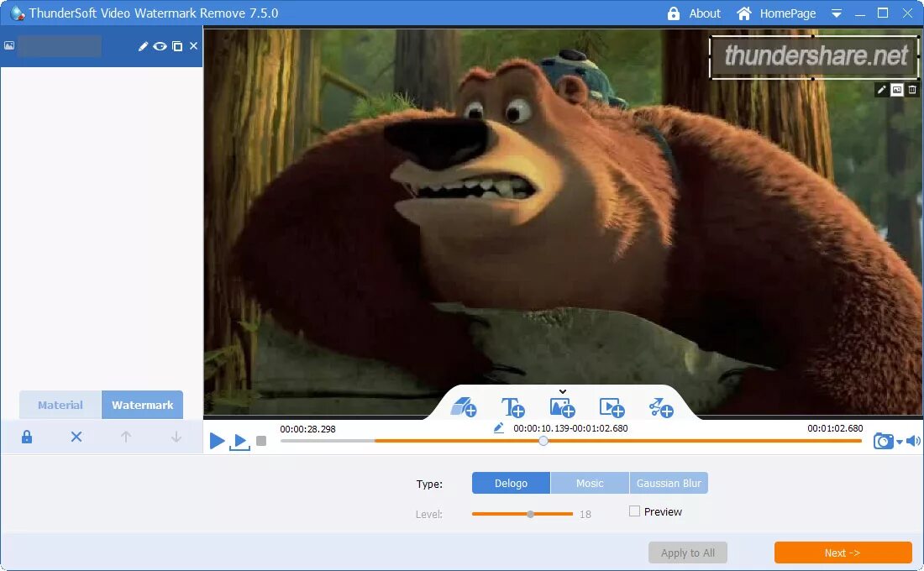Viewport: 924px width, 571px height.
Task: Select the effect lines tool
Action: [660, 407]
